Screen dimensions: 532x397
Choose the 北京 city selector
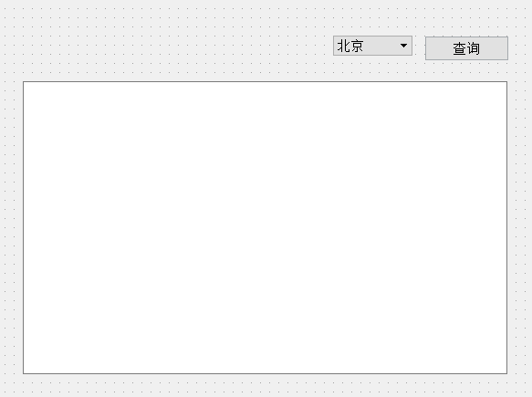coord(372,46)
